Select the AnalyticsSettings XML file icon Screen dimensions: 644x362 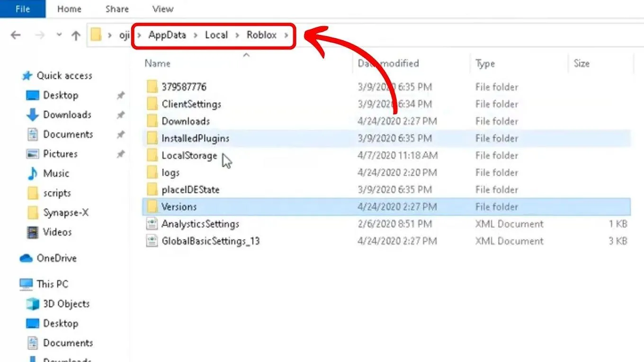pyautogui.click(x=152, y=224)
